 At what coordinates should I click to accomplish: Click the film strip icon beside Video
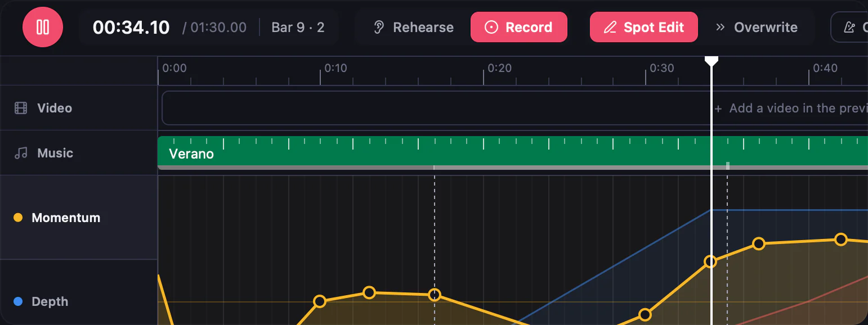point(21,108)
